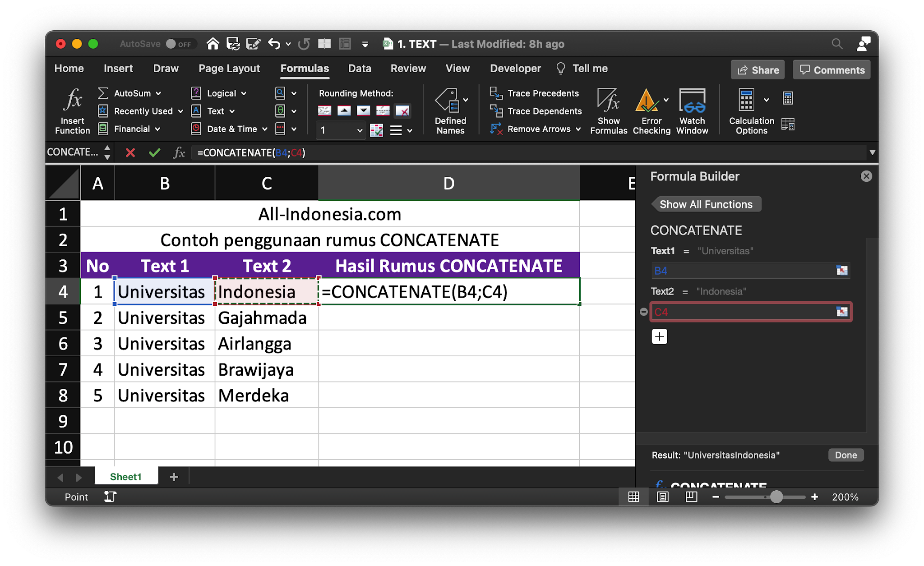Image resolution: width=924 pixels, height=566 pixels.
Task: Click the Home icon in title bar
Action: (213, 44)
